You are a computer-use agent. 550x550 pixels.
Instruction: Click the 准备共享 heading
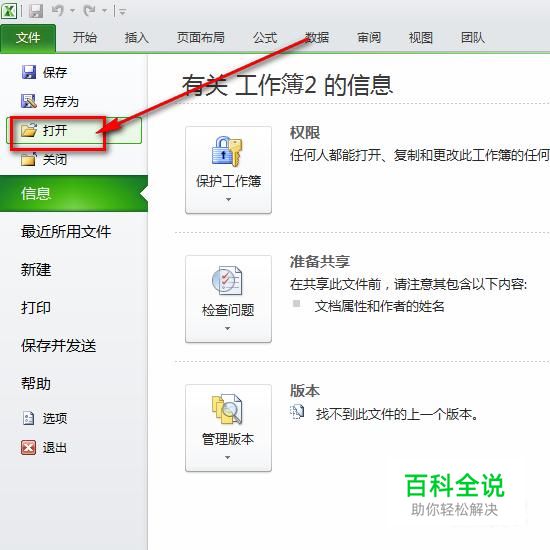click(320, 262)
